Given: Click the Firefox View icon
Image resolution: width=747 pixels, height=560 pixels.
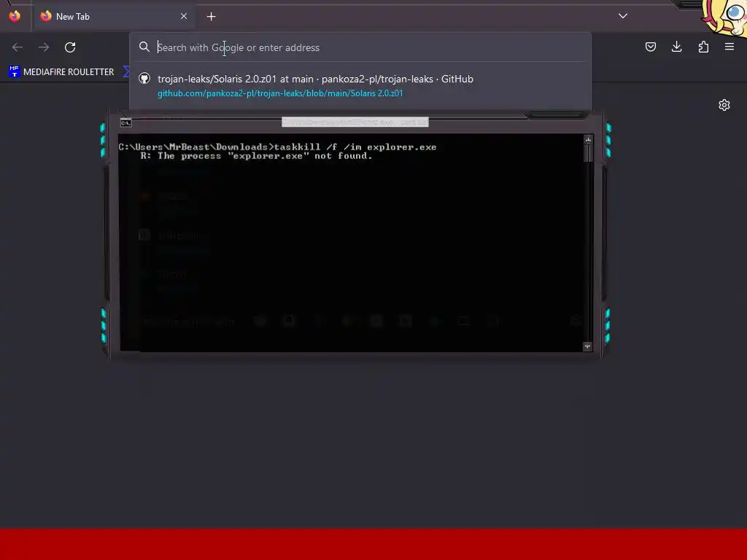Looking at the screenshot, I should 15,16.
